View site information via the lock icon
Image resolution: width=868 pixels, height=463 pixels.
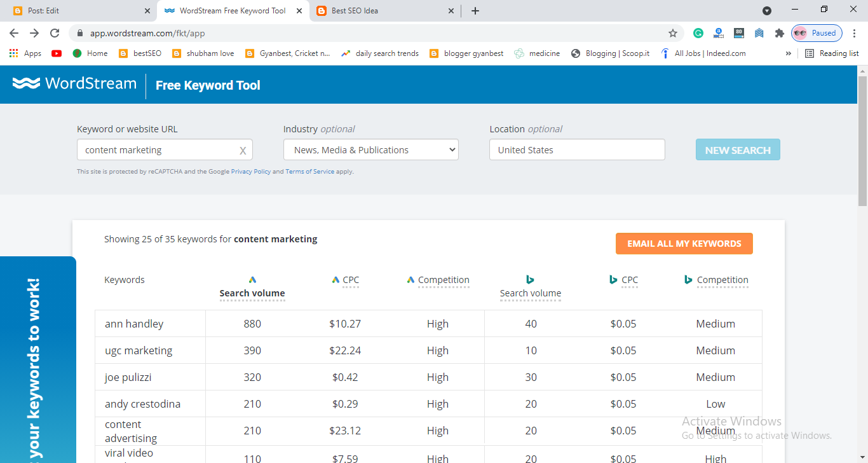[79, 33]
